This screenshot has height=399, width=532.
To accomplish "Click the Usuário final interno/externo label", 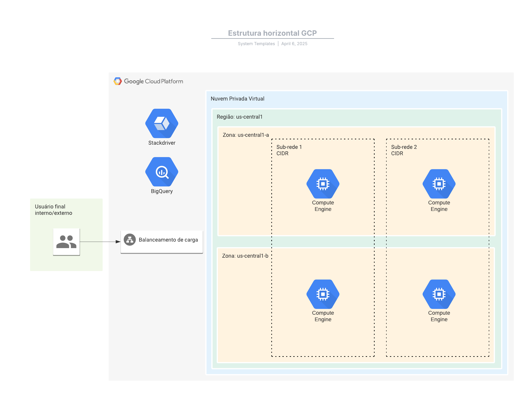I will 53,209.
